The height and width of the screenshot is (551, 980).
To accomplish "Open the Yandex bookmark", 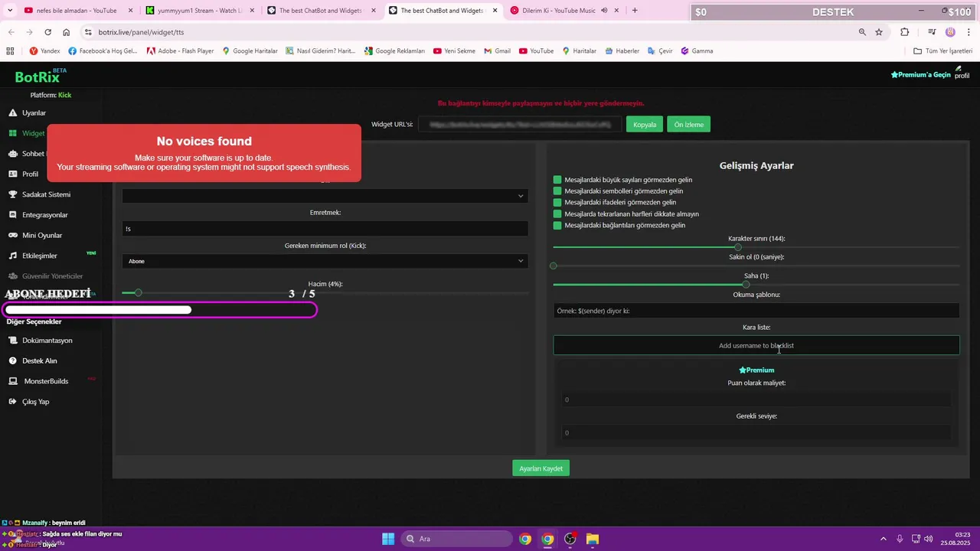I will 44,51.
